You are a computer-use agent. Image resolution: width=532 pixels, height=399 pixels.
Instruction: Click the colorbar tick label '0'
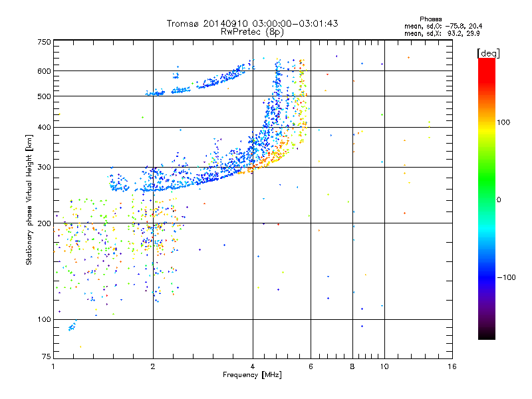[x=499, y=200]
